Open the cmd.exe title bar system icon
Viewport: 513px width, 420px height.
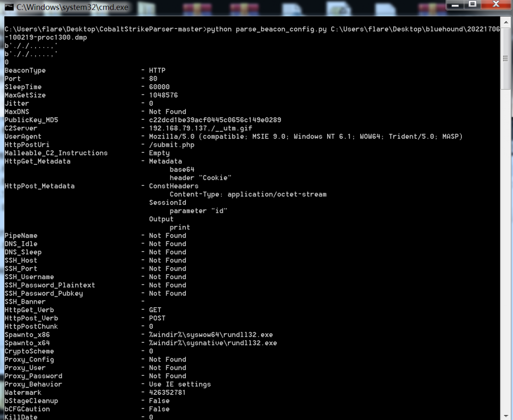click(9, 7)
